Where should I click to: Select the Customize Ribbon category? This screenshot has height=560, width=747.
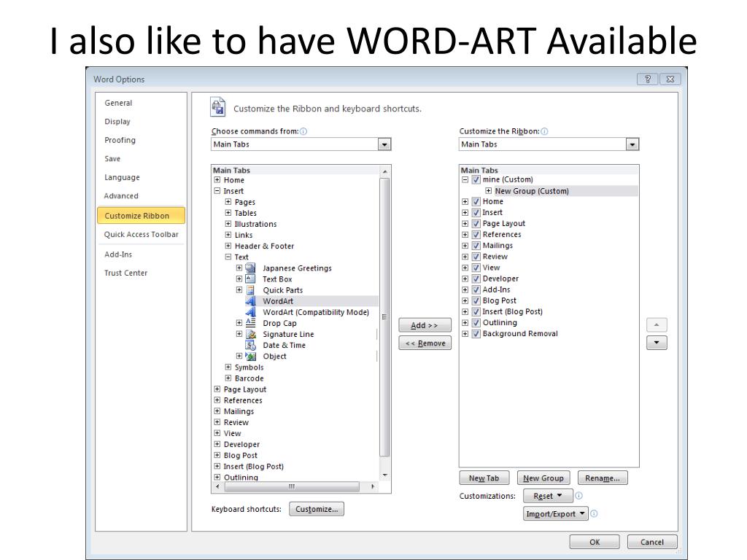point(141,215)
